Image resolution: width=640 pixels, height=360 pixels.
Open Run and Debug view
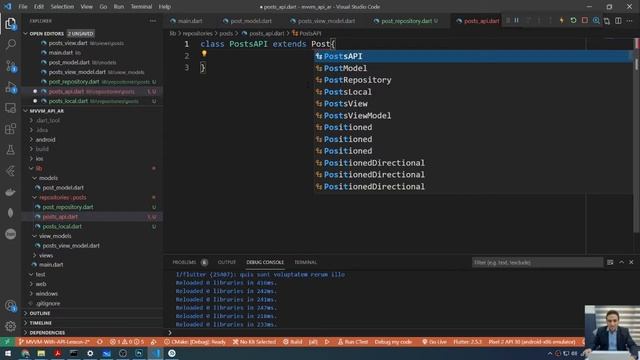[11, 87]
